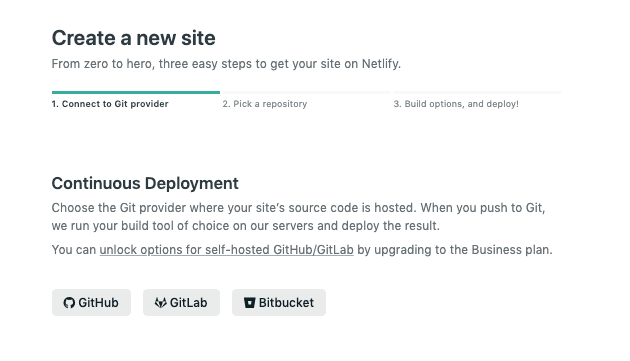Select the Bitbucket provider button
The height and width of the screenshot is (361, 630).
[x=279, y=302]
